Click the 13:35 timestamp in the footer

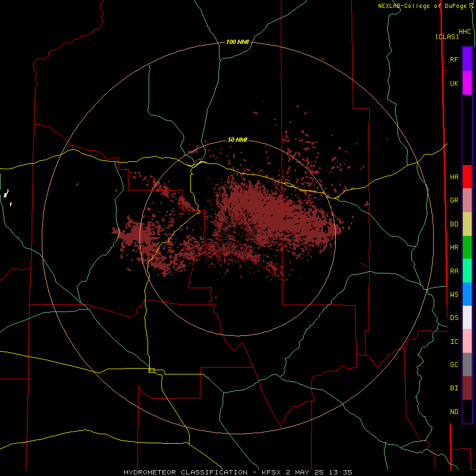(x=342, y=472)
